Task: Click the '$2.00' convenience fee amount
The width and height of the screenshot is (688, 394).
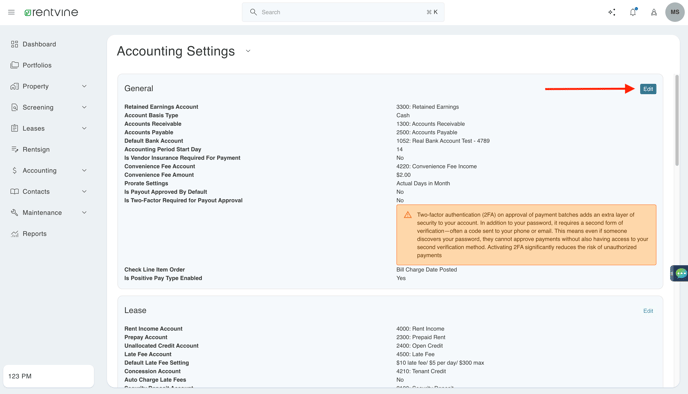Action: [x=404, y=175]
